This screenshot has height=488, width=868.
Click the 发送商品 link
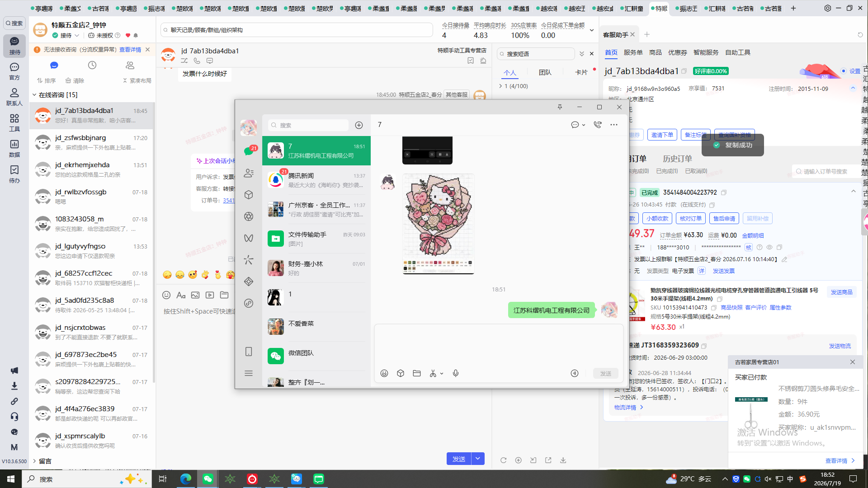tap(841, 292)
